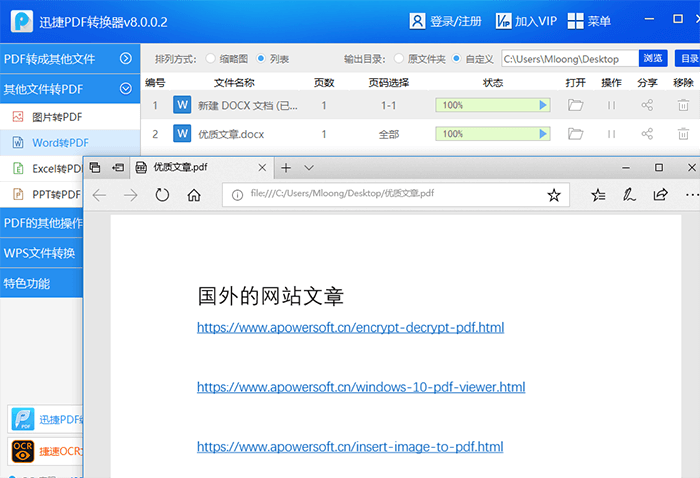Open the encrypt-decrypt-pdf link
The image size is (700, 478).
pos(350,328)
